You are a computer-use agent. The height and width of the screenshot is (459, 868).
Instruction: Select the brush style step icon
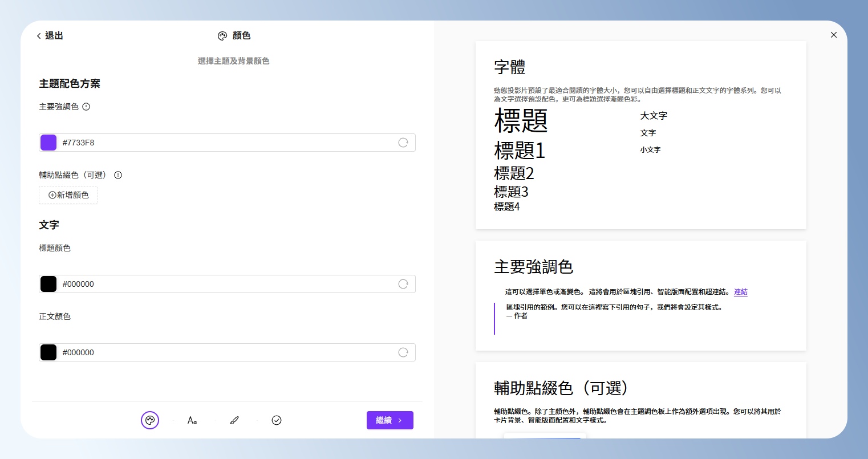[234, 420]
